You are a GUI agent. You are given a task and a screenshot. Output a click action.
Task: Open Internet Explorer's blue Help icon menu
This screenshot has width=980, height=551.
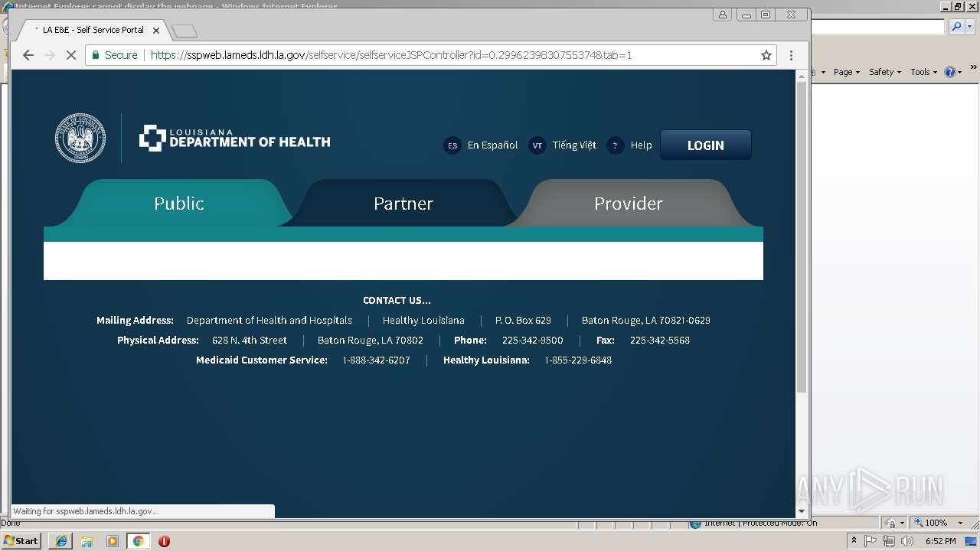(952, 72)
